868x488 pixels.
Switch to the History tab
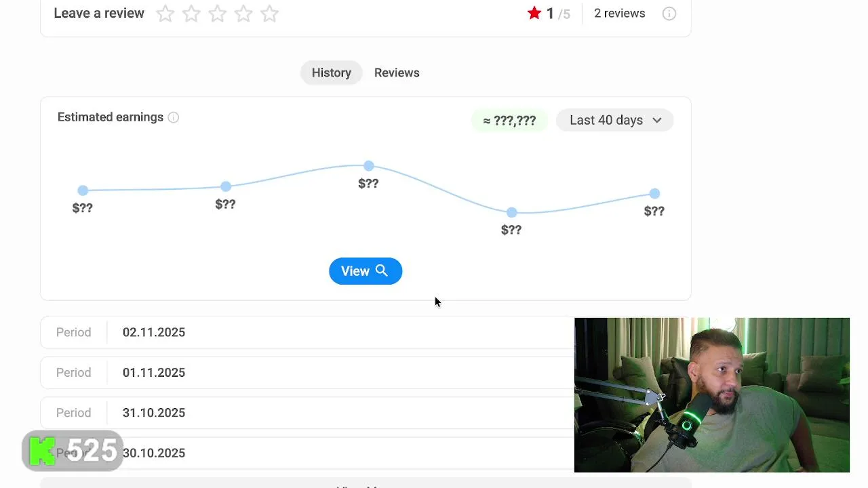332,73
